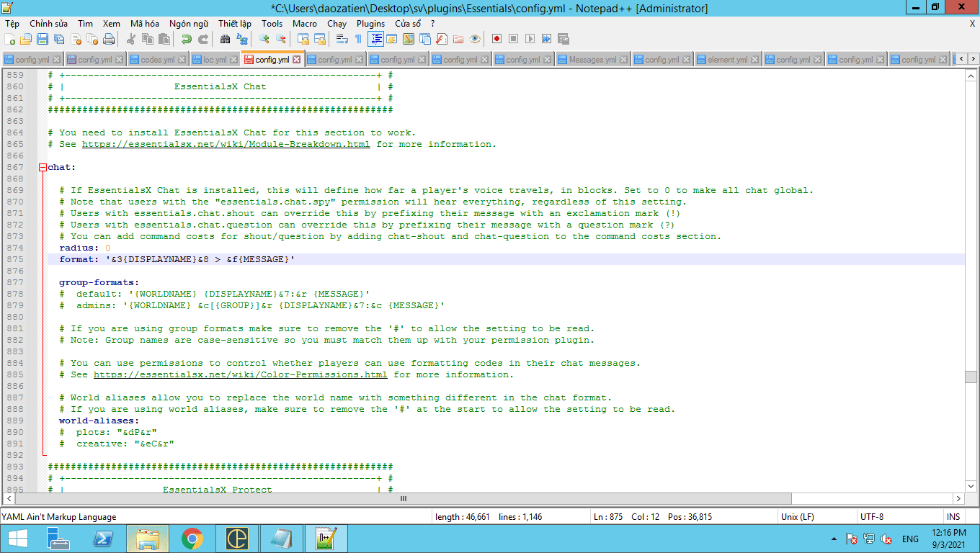Open Find with the binoculars icon
This screenshot has height=553, width=980.
tap(225, 39)
